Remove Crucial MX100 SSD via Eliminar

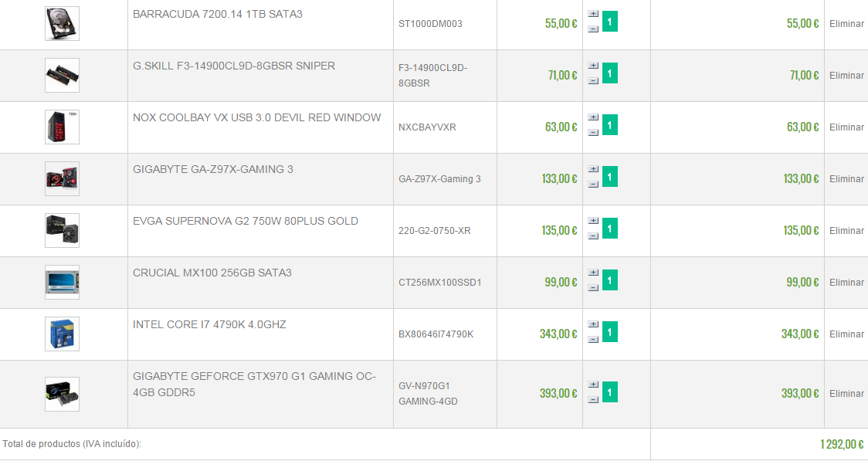coord(846,283)
